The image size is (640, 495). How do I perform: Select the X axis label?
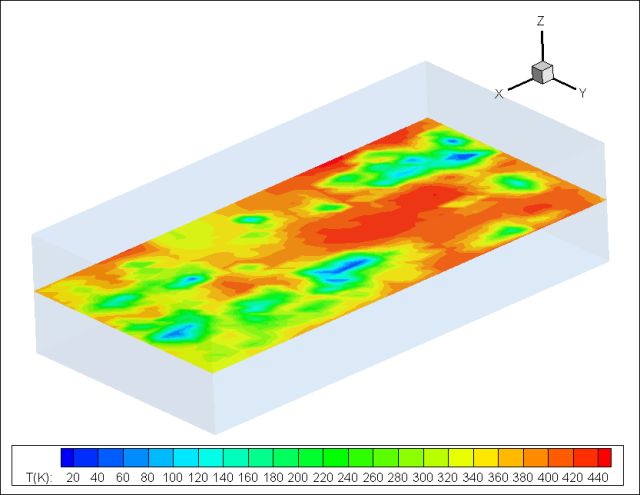click(498, 93)
